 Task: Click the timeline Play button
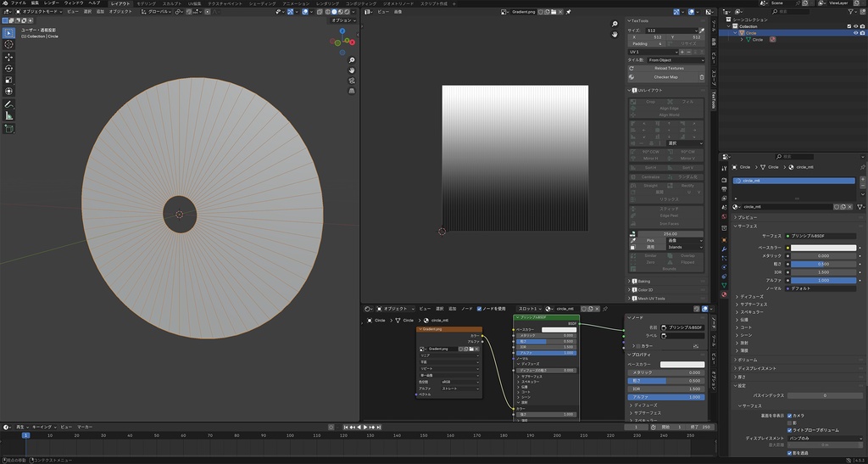(x=365, y=427)
